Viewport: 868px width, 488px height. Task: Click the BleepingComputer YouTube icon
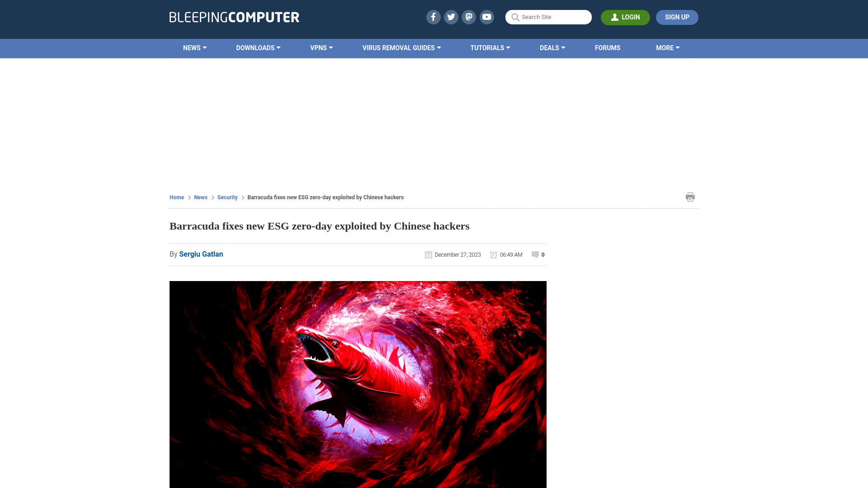(x=487, y=17)
